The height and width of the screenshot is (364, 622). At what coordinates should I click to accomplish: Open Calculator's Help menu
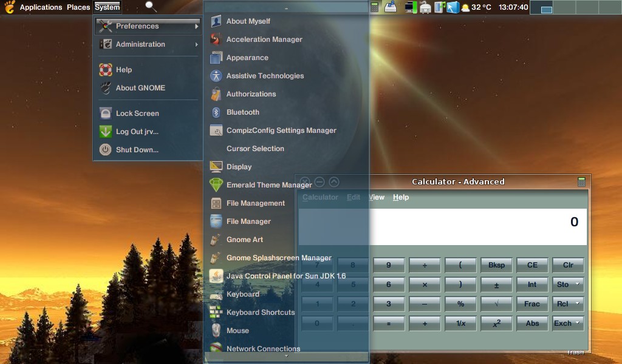[401, 197]
